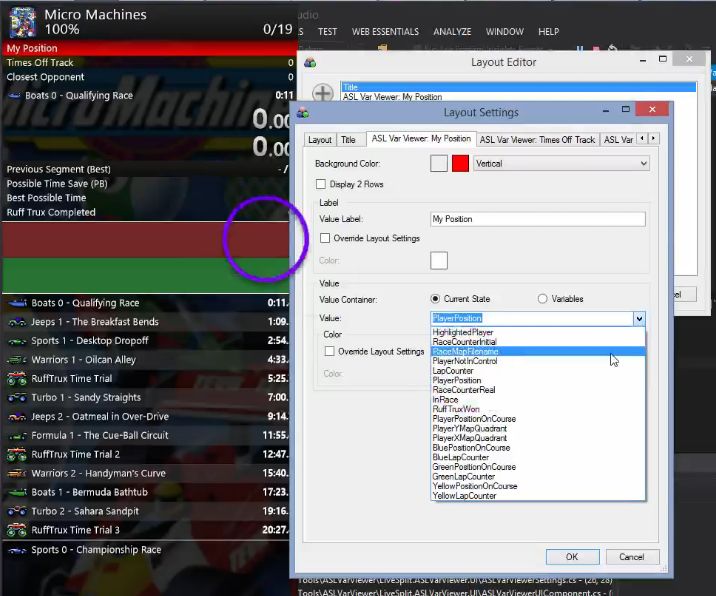Click the turbo icon beside Sahara Sandpit

(17, 511)
